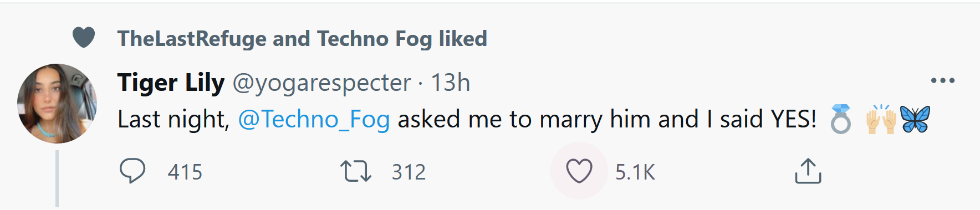The width and height of the screenshot is (980, 210).
Task: Click the raised hands emoji
Action: [x=881, y=119]
